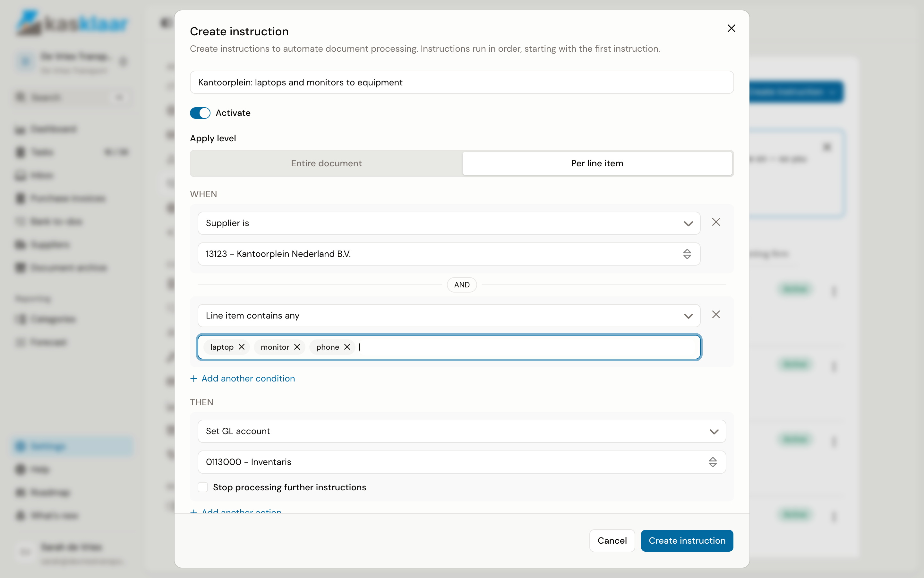
Task: Open the Line item contains any dropdown
Action: coord(449,316)
